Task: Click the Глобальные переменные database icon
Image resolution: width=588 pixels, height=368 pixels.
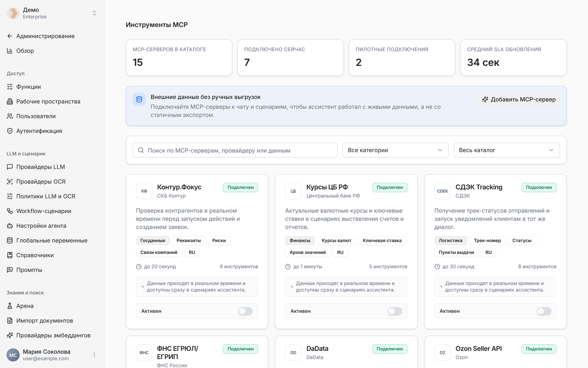Action: click(x=10, y=241)
